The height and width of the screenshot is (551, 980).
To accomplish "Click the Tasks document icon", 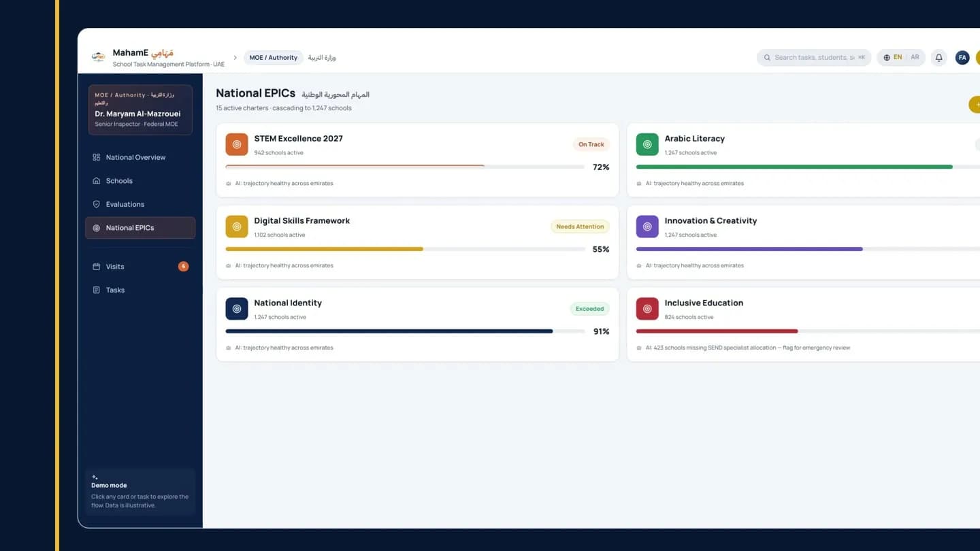I will (96, 290).
